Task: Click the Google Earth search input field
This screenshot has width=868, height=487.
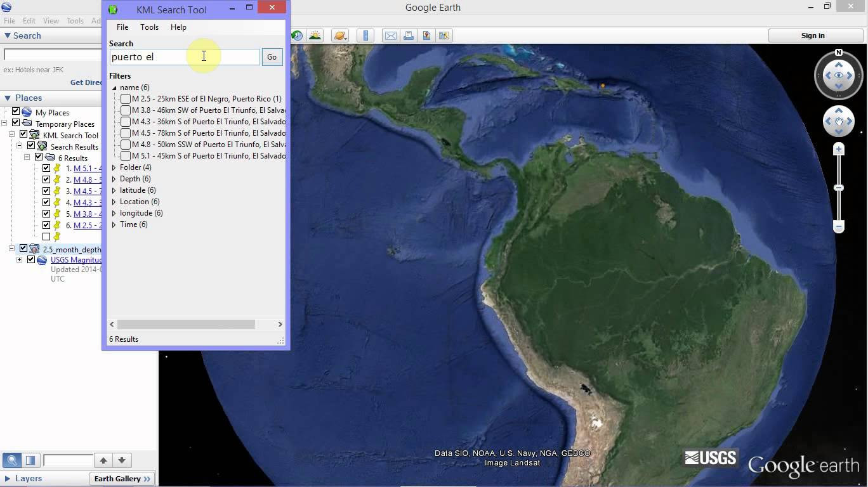Action: (x=53, y=55)
